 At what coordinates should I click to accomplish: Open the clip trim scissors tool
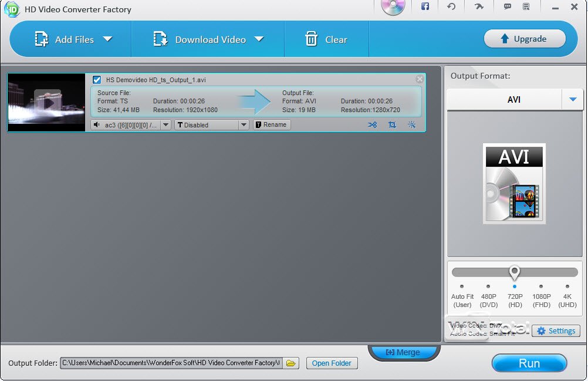click(x=373, y=124)
